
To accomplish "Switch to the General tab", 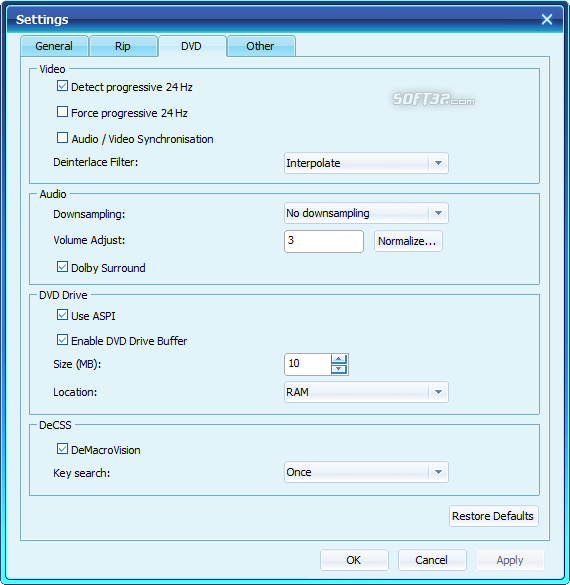I will [x=54, y=46].
